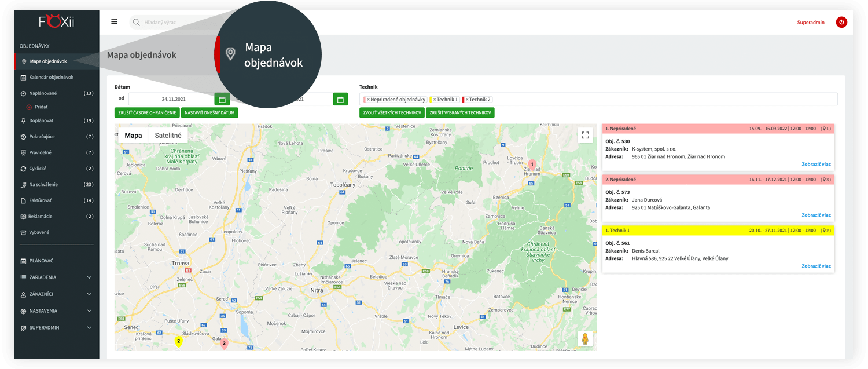Expand the ZÁKAZNÍCI section

coord(56,294)
